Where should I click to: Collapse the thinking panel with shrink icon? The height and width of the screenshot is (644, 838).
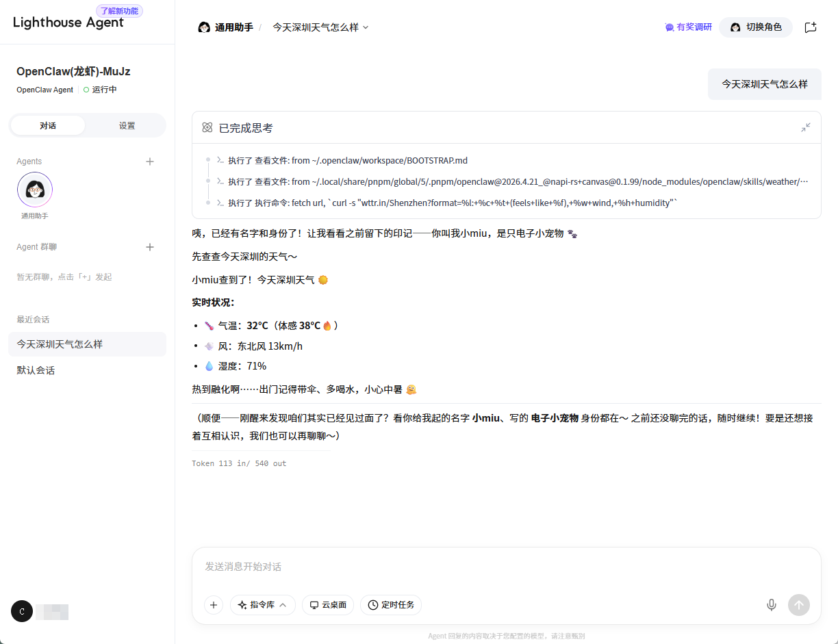(x=806, y=127)
